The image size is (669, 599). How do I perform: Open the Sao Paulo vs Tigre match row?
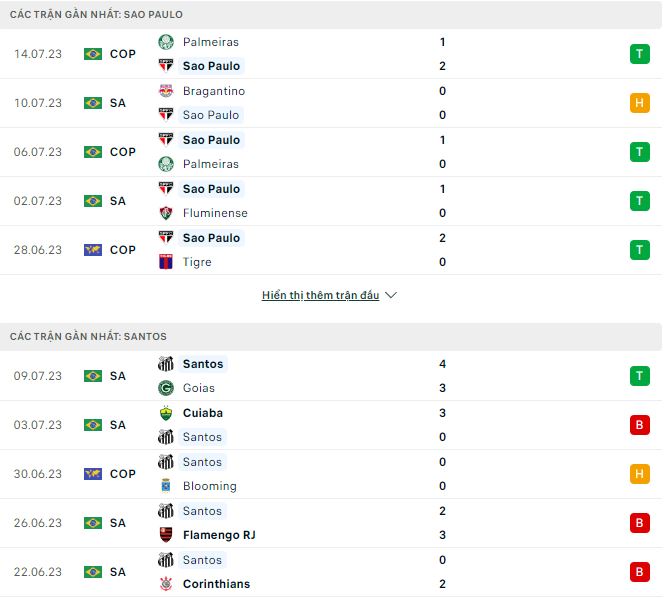330,250
